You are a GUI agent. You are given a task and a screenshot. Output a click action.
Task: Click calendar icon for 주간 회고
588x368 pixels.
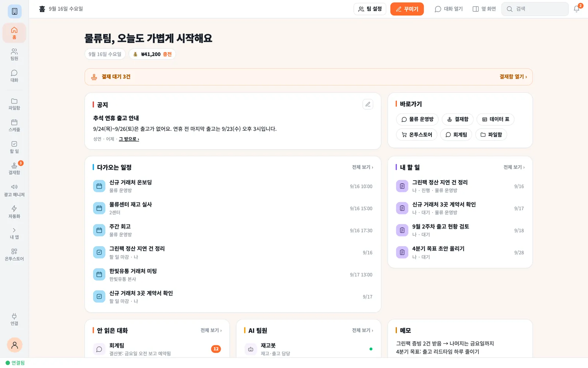coord(99,230)
